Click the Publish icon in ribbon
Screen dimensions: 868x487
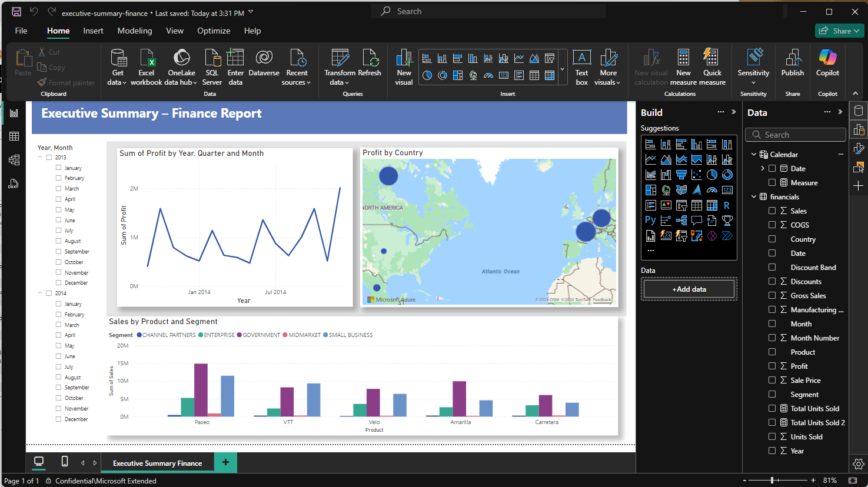792,58
